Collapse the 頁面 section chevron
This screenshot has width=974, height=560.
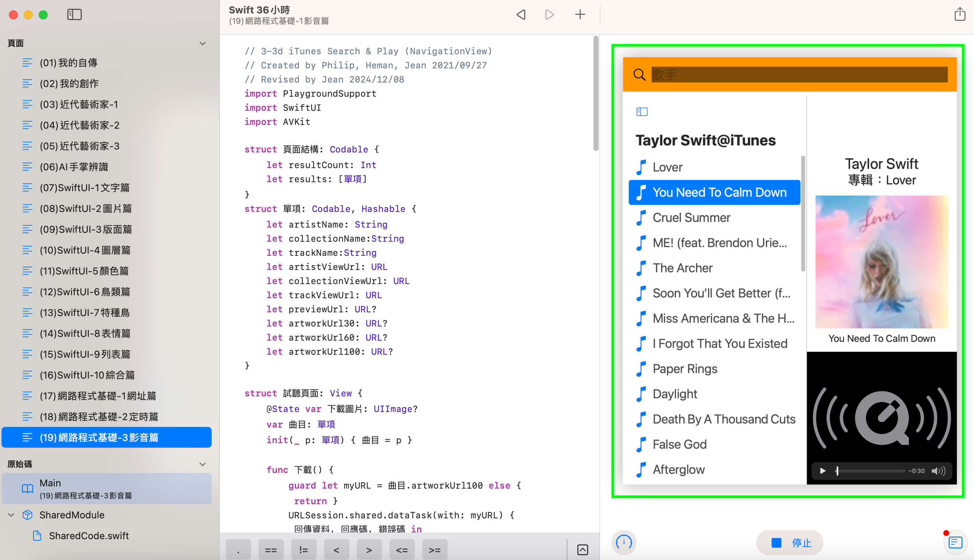202,44
